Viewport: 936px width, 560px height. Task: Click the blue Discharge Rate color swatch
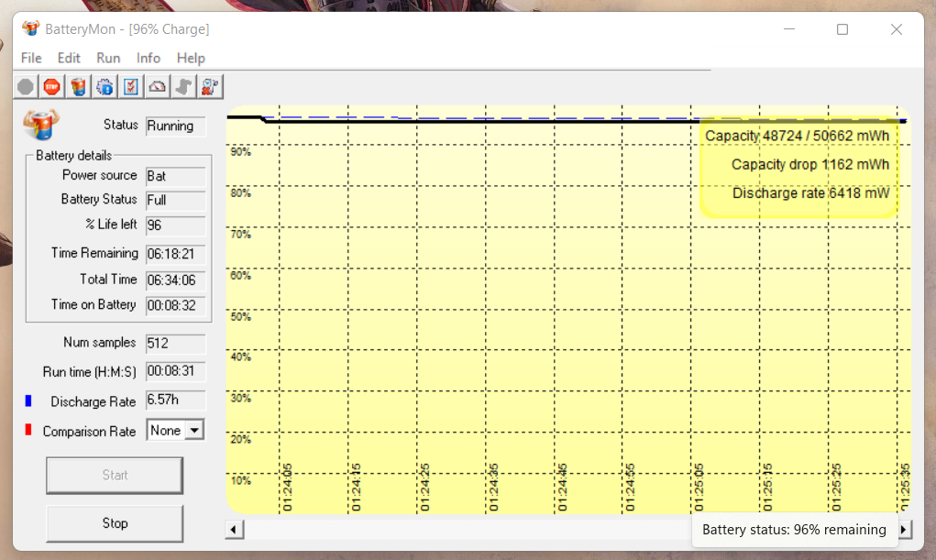28,401
